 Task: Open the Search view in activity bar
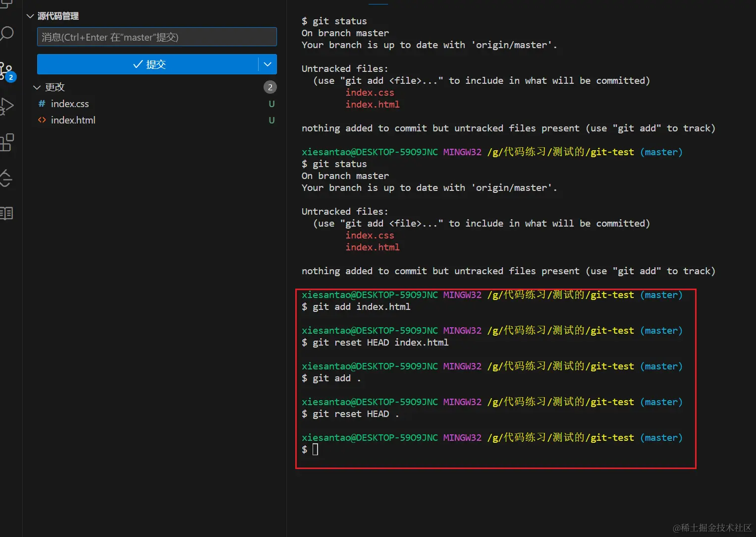pos(7,34)
